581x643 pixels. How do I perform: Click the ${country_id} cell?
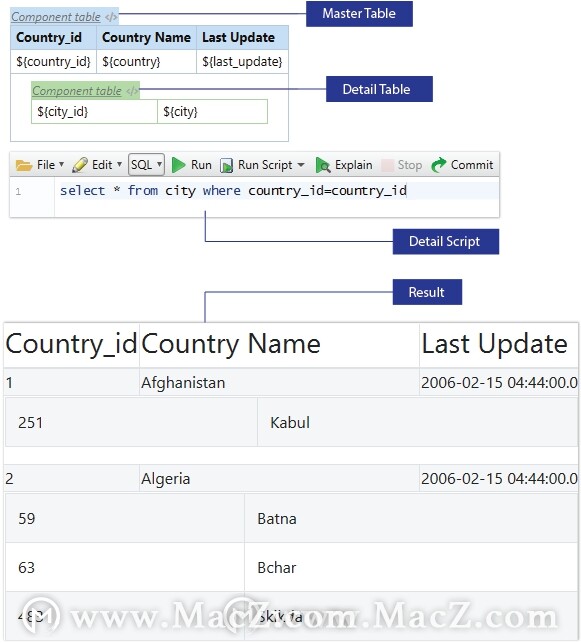pos(54,62)
